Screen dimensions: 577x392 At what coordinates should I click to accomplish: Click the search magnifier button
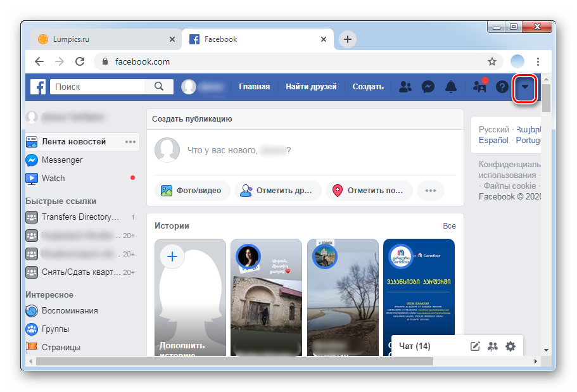click(159, 87)
